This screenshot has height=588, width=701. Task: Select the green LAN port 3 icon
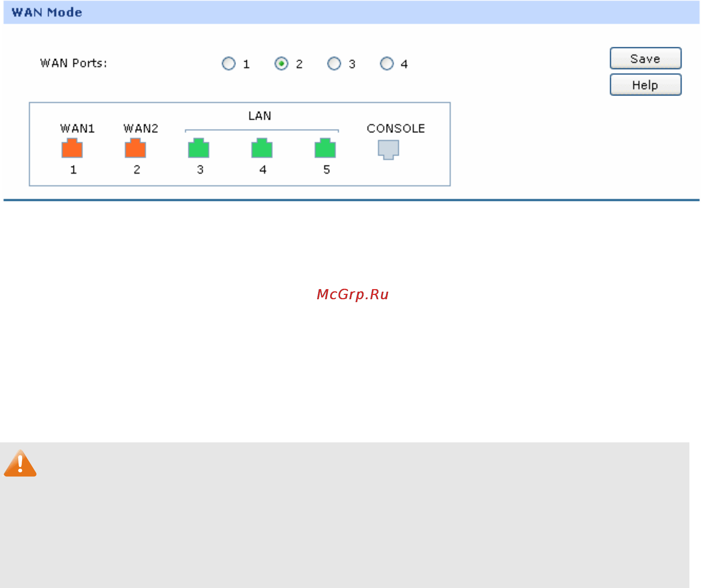pyautogui.click(x=199, y=148)
